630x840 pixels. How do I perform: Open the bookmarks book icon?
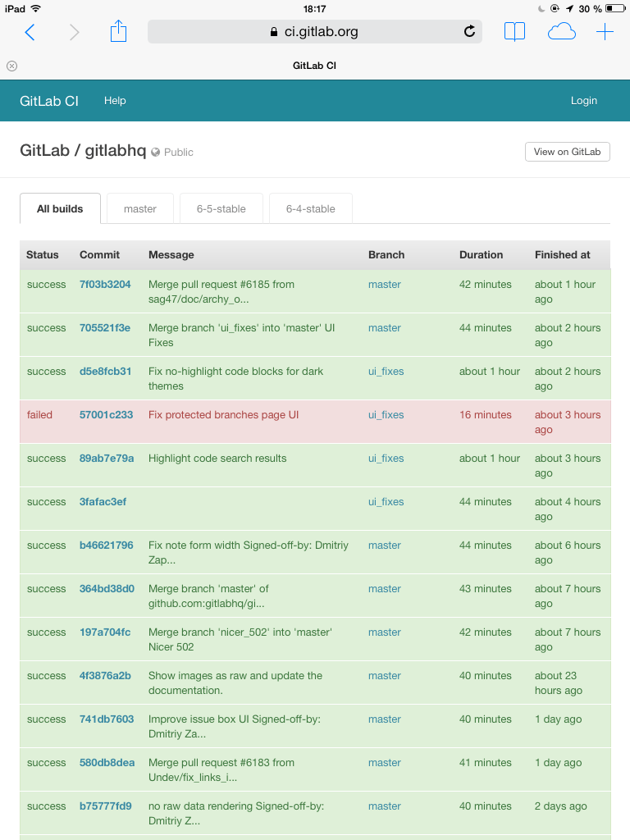pyautogui.click(x=514, y=32)
